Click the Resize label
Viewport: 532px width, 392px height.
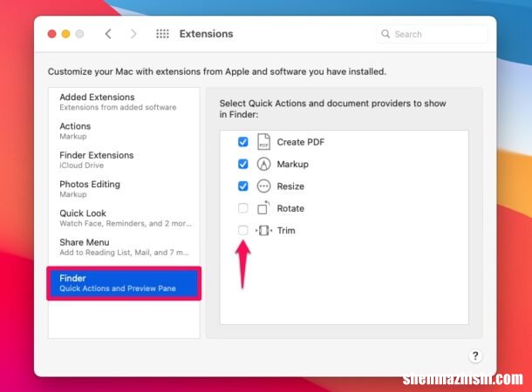pyautogui.click(x=290, y=186)
